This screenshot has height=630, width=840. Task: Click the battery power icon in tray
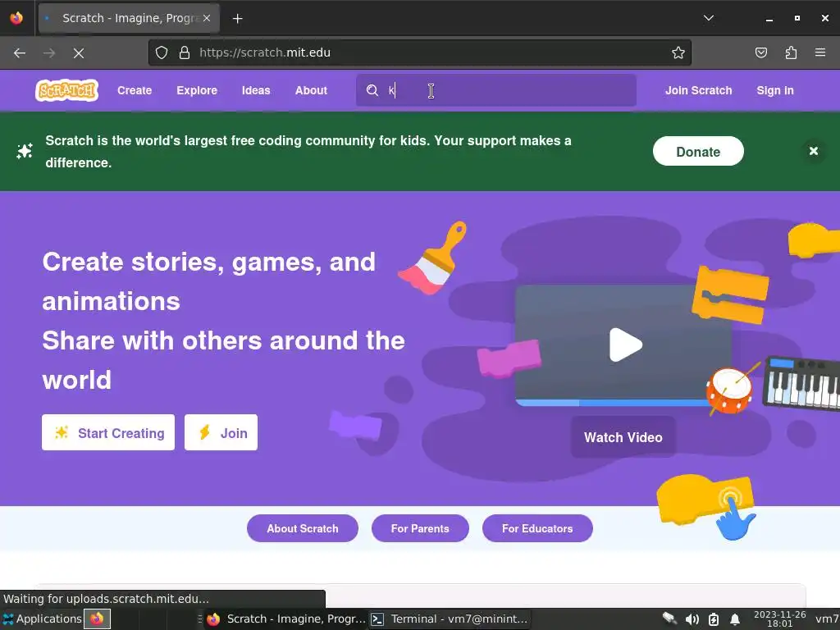[x=714, y=619]
